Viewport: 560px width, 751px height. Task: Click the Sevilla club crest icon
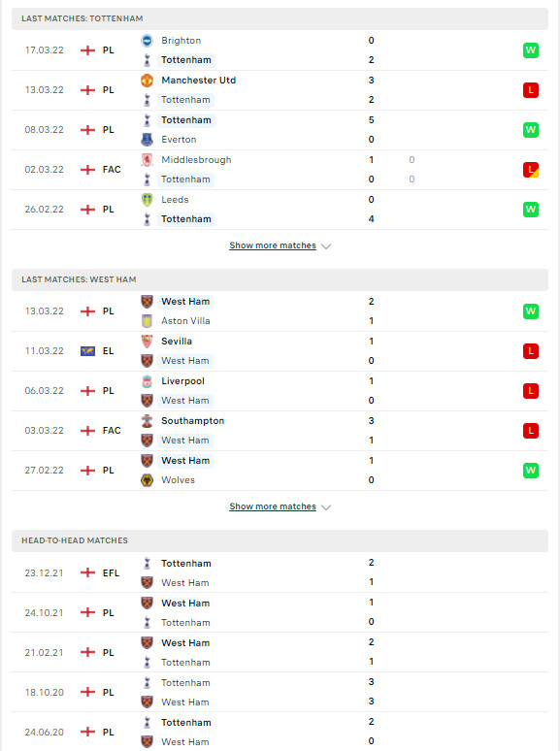pyautogui.click(x=148, y=342)
